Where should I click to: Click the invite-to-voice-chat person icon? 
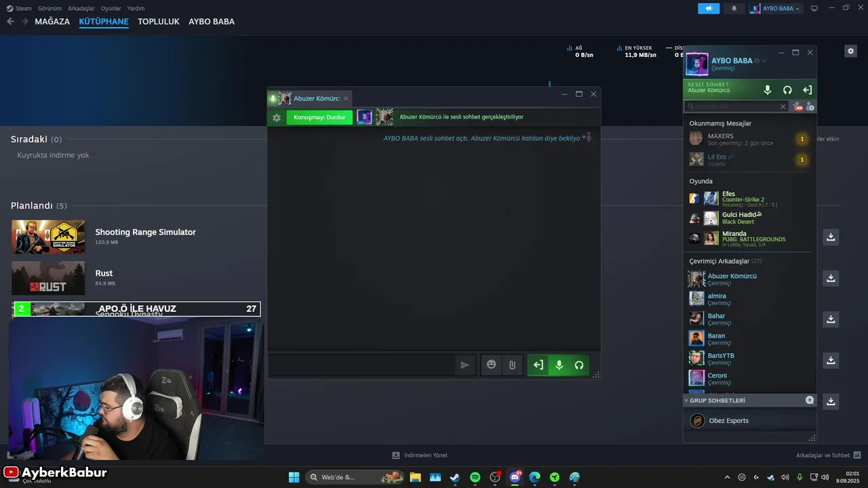click(x=587, y=138)
